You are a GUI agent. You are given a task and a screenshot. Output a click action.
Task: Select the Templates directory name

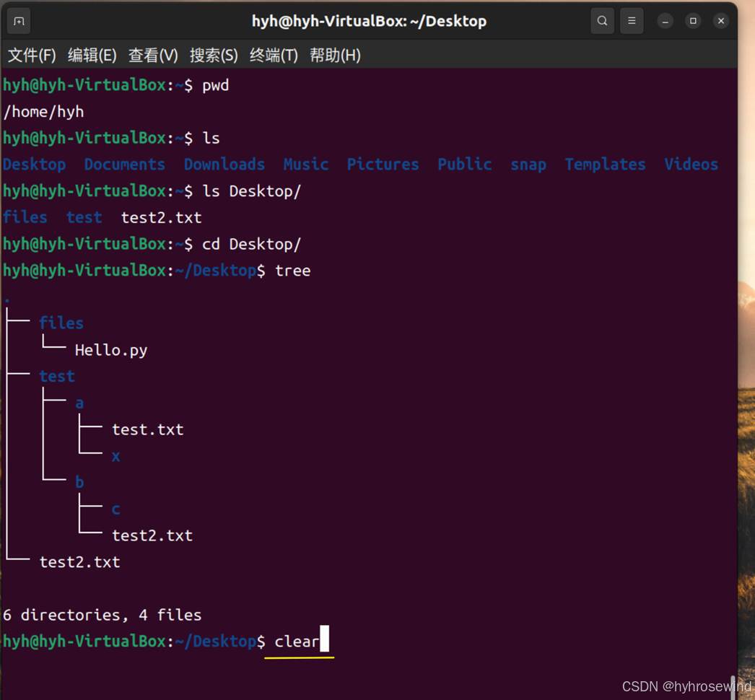tap(606, 165)
